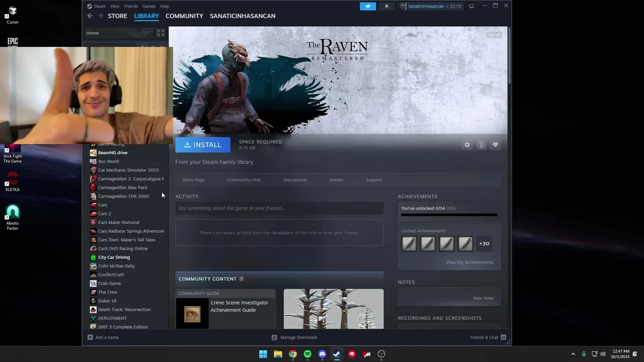Open the Community Hub link
The width and height of the screenshot is (644, 362).
(x=244, y=179)
